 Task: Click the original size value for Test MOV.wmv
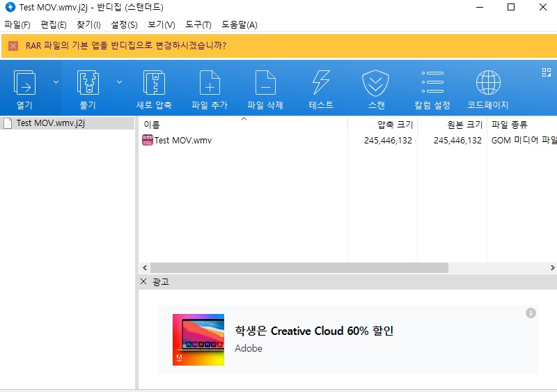pos(457,141)
